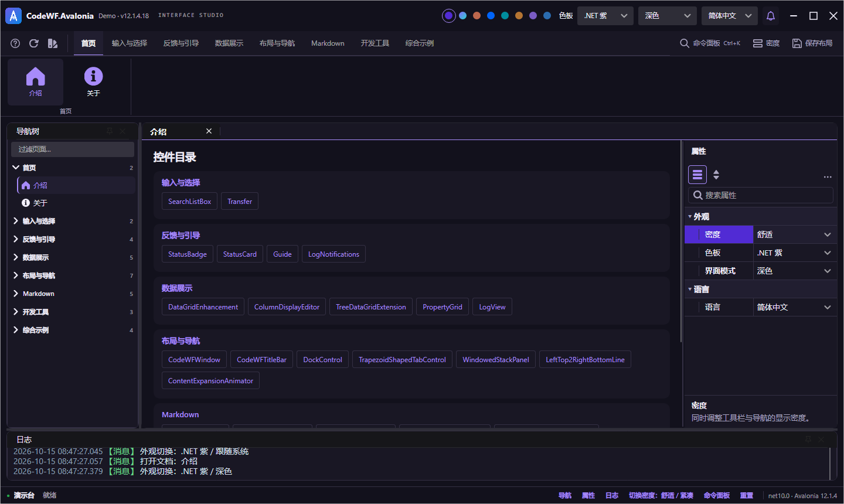Click the 保存布局 save layout button

click(812, 43)
